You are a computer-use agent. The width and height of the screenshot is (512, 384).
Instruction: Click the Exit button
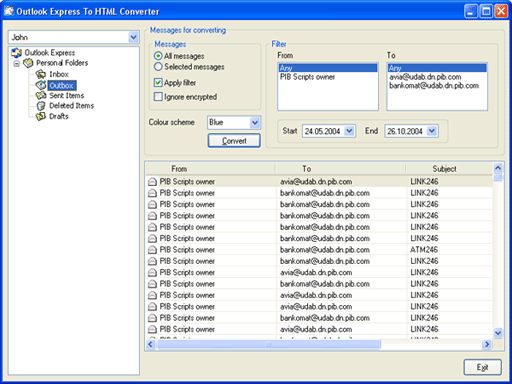(x=482, y=367)
